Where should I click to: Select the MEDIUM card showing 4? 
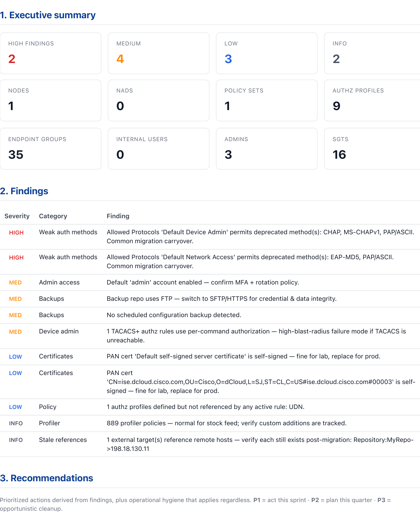coord(159,53)
